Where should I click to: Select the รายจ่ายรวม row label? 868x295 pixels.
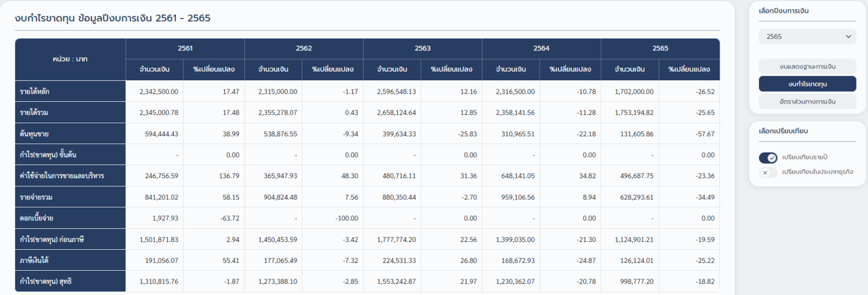[37, 197]
